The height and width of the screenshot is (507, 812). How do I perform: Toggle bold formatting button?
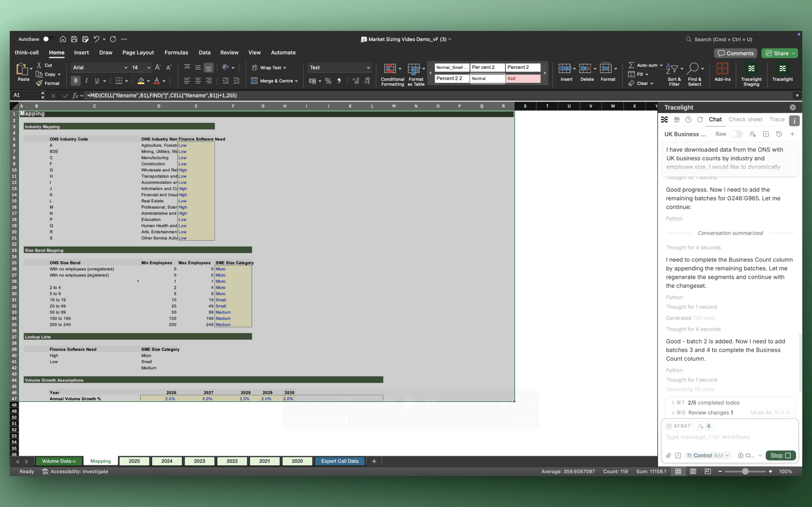pos(76,81)
